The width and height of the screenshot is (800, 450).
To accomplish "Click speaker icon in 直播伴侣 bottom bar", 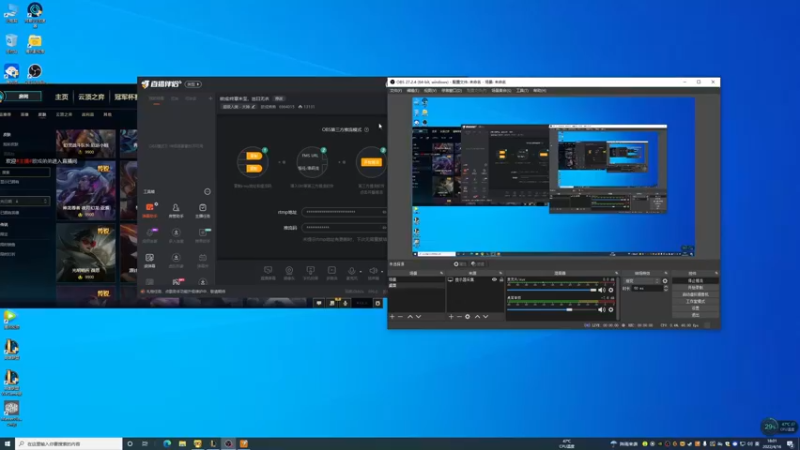I will (373, 272).
